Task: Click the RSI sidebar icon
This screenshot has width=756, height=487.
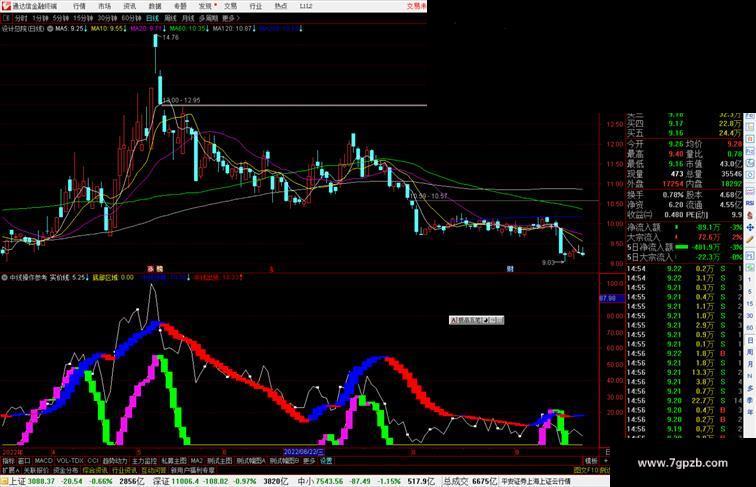Action: 750,203
